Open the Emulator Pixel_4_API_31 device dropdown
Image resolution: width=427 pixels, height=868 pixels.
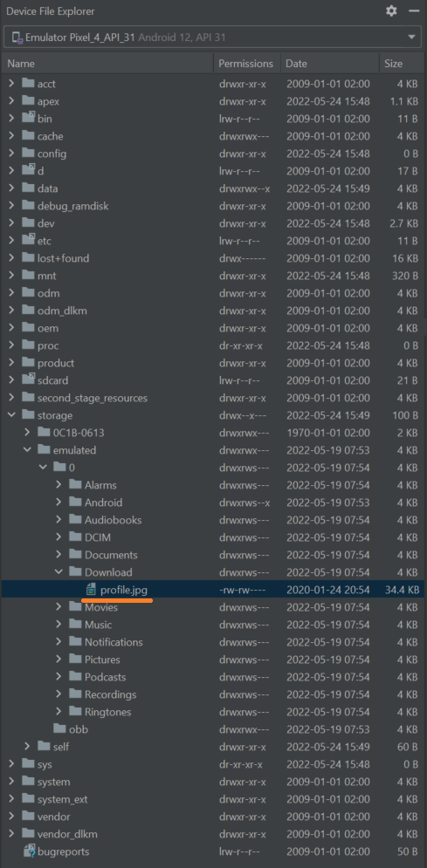click(213, 38)
